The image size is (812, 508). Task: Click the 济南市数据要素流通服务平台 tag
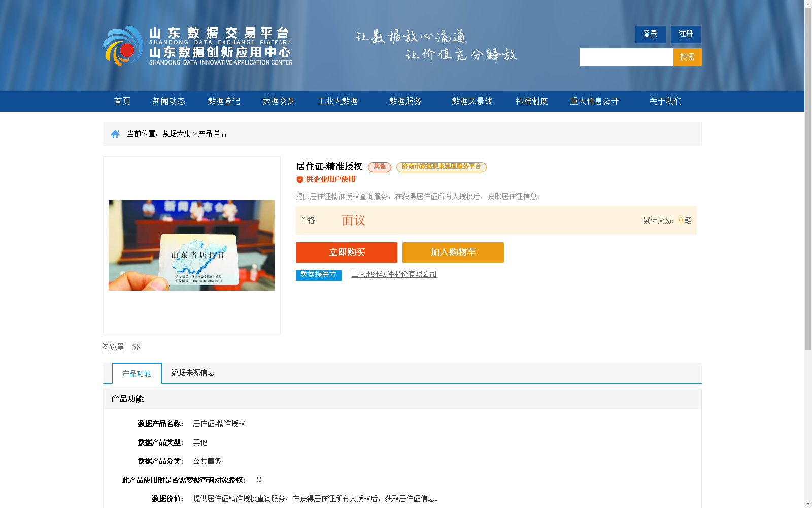coord(442,167)
